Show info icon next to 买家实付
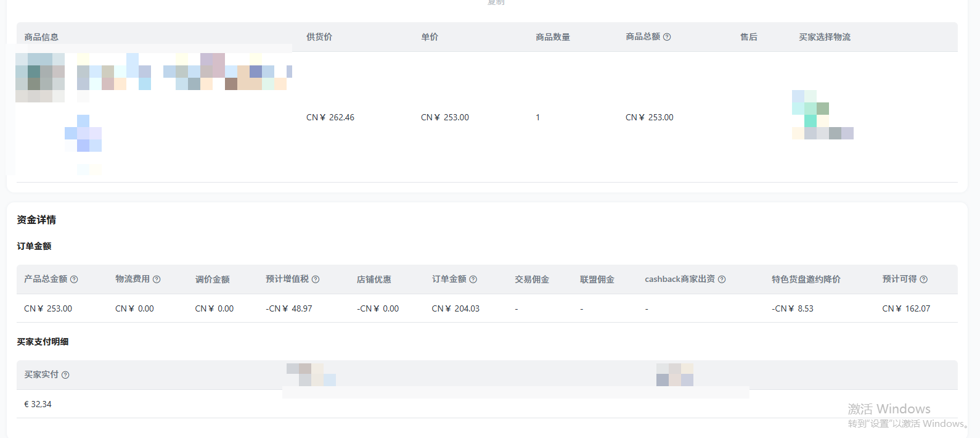 [65, 375]
